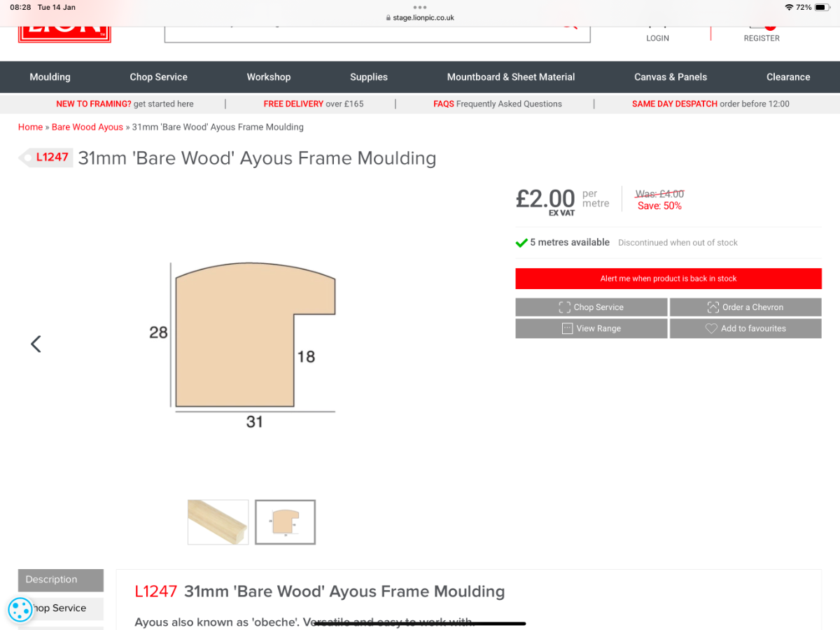This screenshot has height=630, width=840.
Task: Click Alert me when back in stock
Action: tap(668, 279)
